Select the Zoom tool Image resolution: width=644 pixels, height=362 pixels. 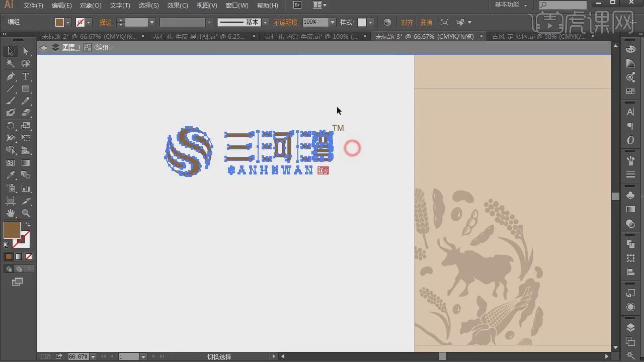(x=26, y=213)
